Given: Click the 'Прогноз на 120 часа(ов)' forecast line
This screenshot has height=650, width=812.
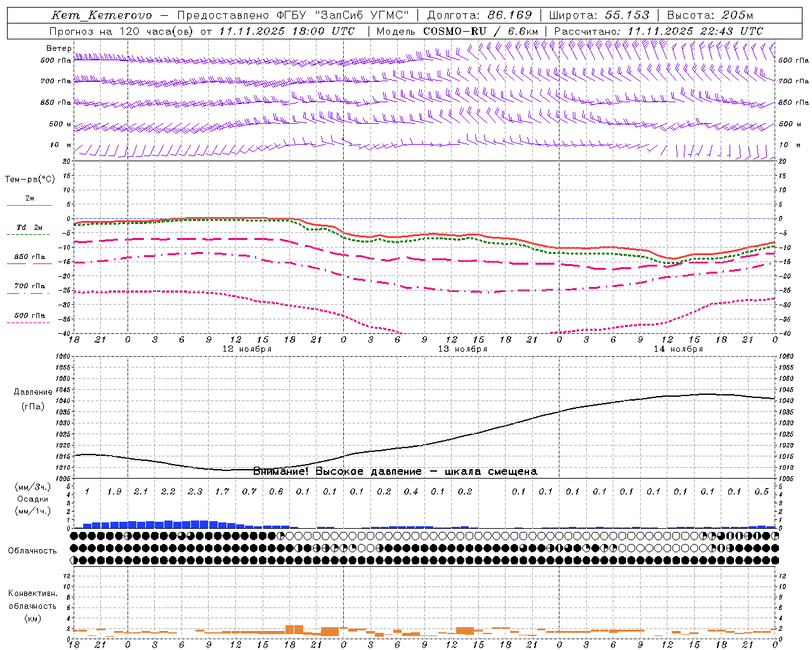Looking at the screenshot, I should (x=121, y=31).
